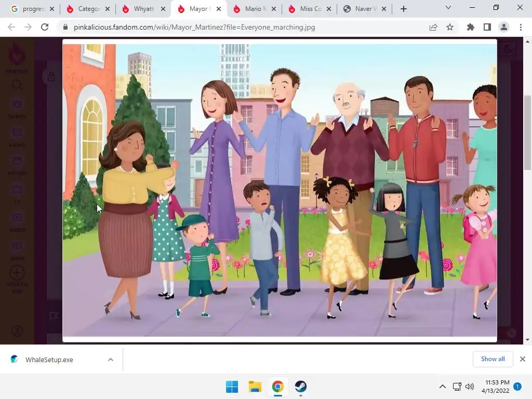Open the Extensions puzzle icon
The width and height of the screenshot is (532, 399).
(471, 27)
